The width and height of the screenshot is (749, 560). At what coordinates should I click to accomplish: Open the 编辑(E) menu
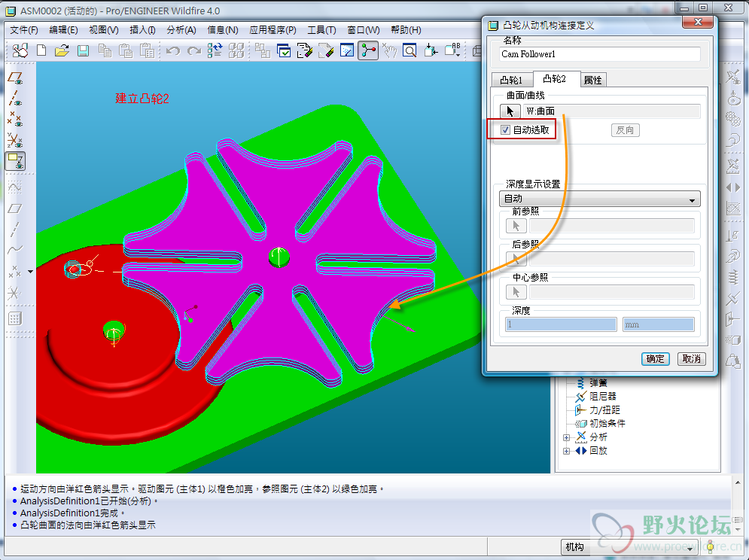63,30
